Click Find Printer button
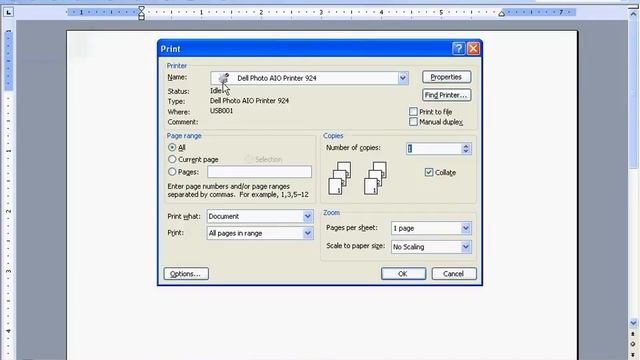Viewport: 640px width, 360px height. coord(447,95)
